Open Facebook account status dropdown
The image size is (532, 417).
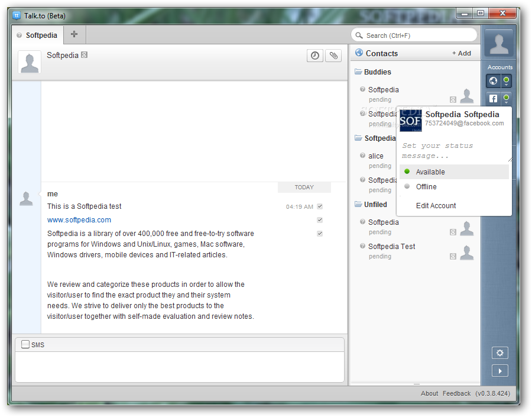pyautogui.click(x=506, y=98)
